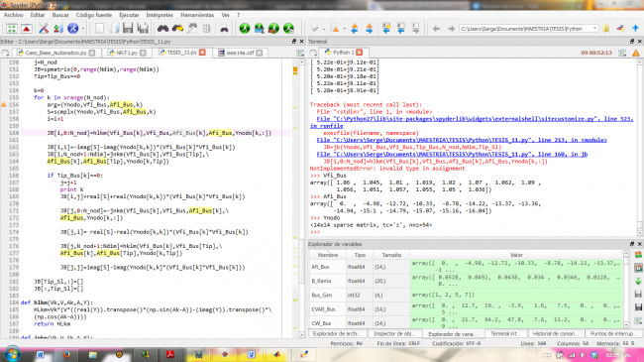Switch to NR-T1.py editor tab

pyautogui.click(x=127, y=53)
